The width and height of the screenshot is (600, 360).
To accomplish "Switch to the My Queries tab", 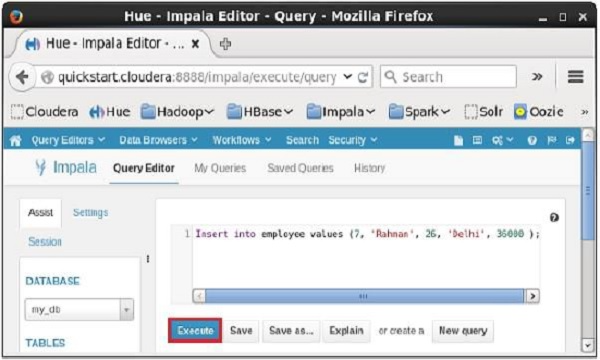I will [x=220, y=168].
